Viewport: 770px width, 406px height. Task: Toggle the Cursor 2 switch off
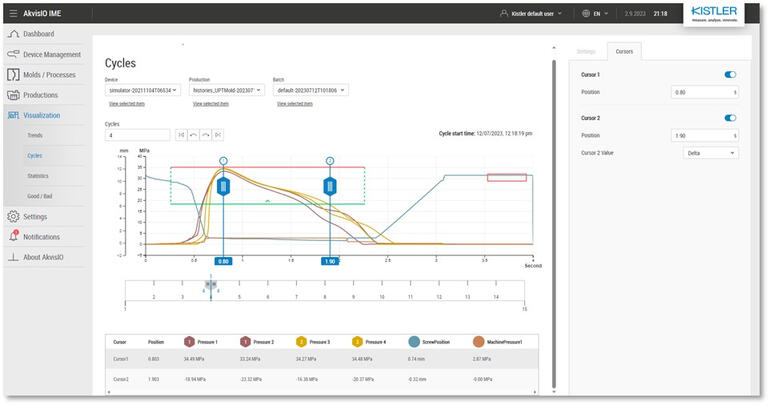coord(730,118)
